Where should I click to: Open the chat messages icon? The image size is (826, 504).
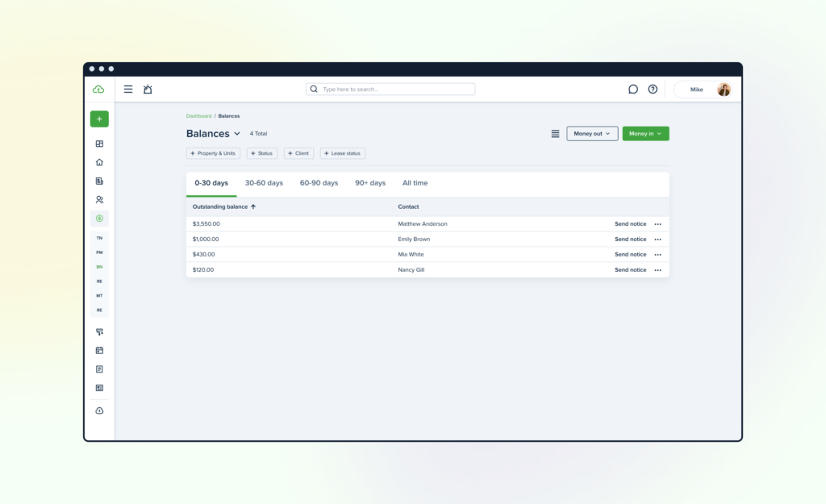point(633,89)
